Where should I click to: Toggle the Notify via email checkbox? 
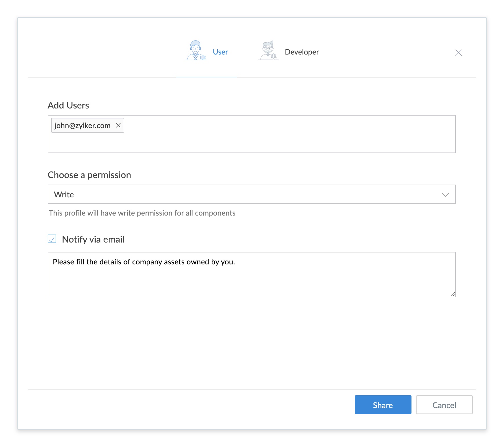click(52, 239)
